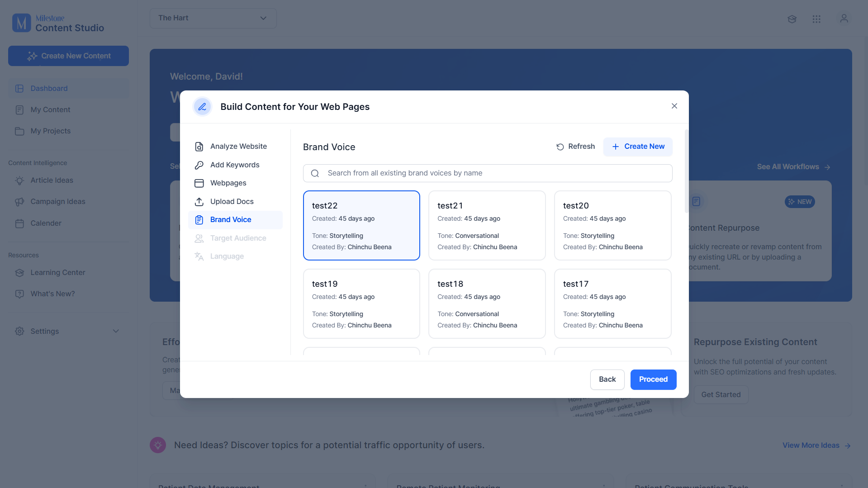Screen dimensions: 868x488
Task: Click Get Started under Repurpose Existing Content
Action: click(x=721, y=395)
